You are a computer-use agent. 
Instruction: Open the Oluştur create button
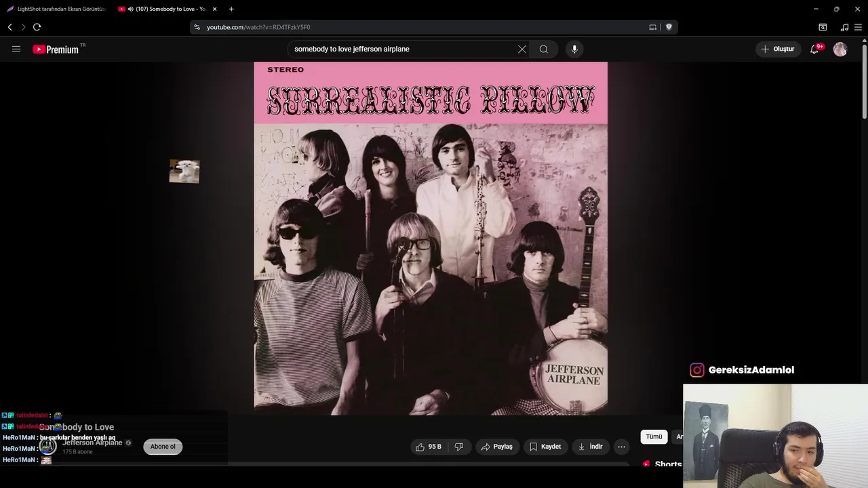point(778,49)
